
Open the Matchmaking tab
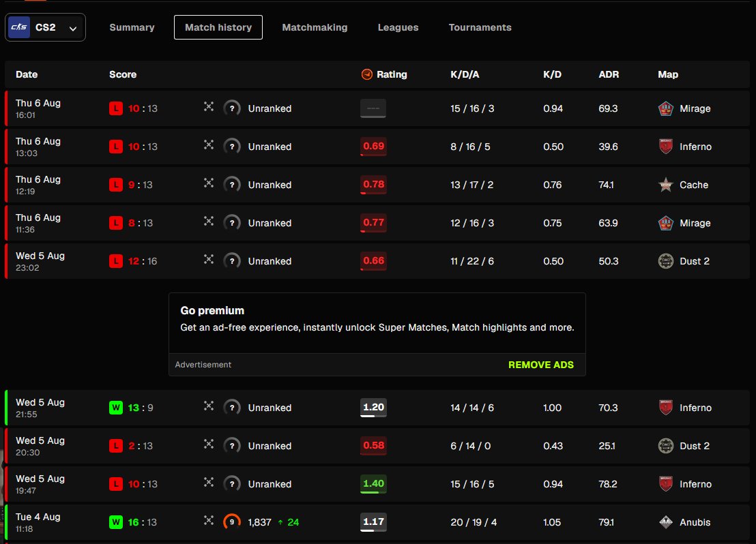pos(315,27)
